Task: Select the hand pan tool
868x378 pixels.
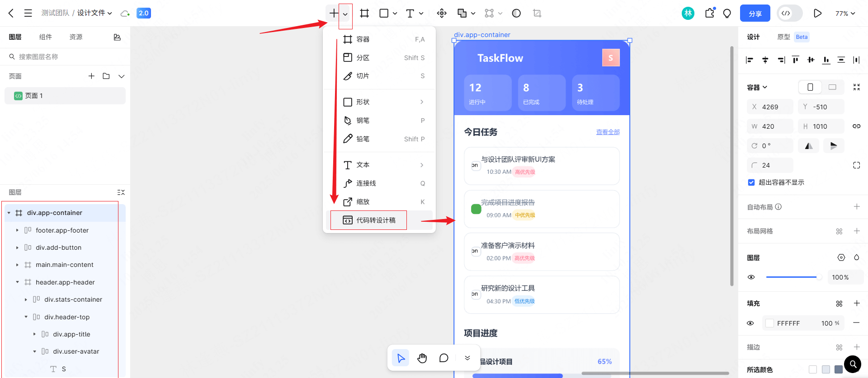Action: pos(422,358)
